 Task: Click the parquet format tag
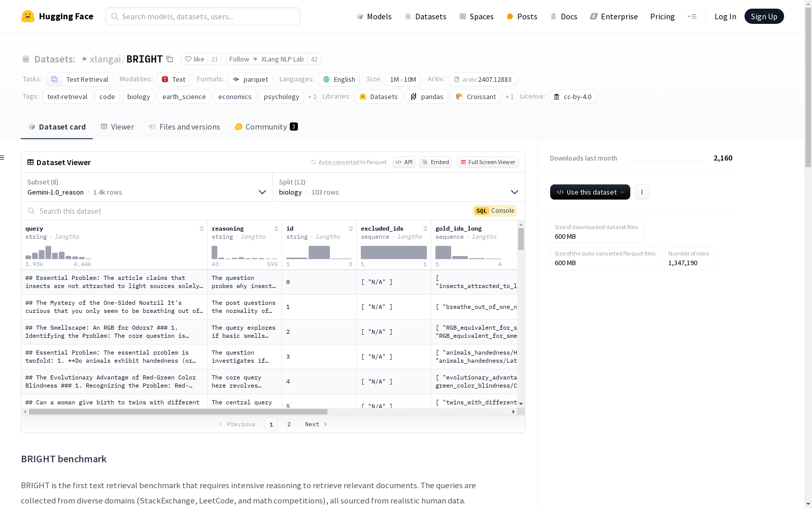(x=250, y=79)
